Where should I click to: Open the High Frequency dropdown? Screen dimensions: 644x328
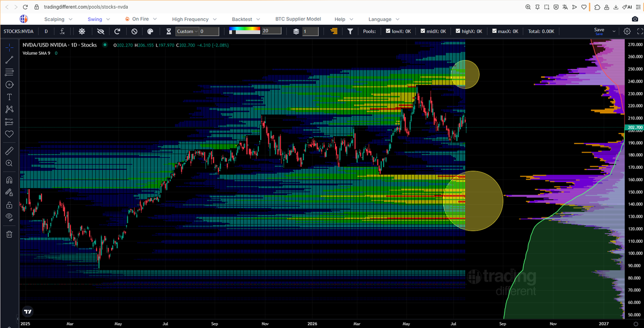click(194, 19)
